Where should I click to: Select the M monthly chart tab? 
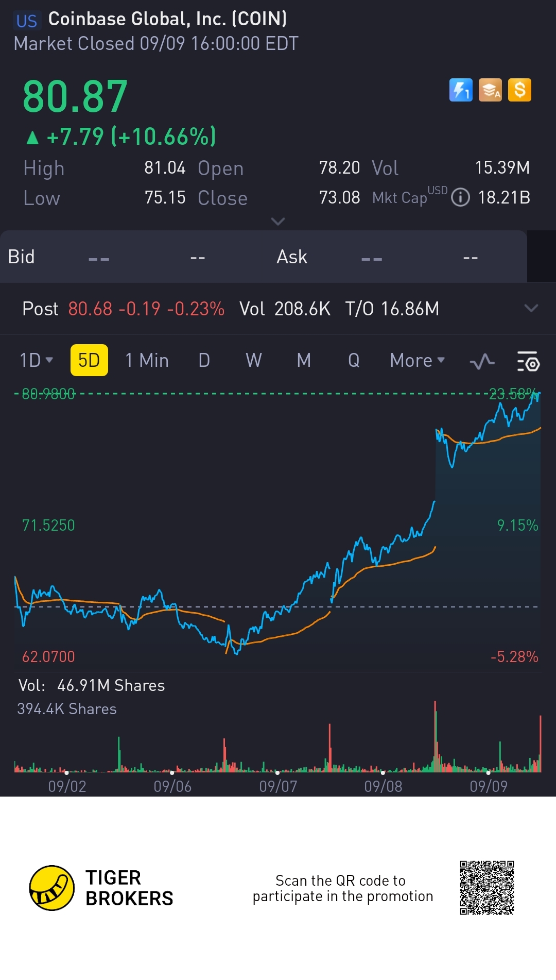click(304, 360)
